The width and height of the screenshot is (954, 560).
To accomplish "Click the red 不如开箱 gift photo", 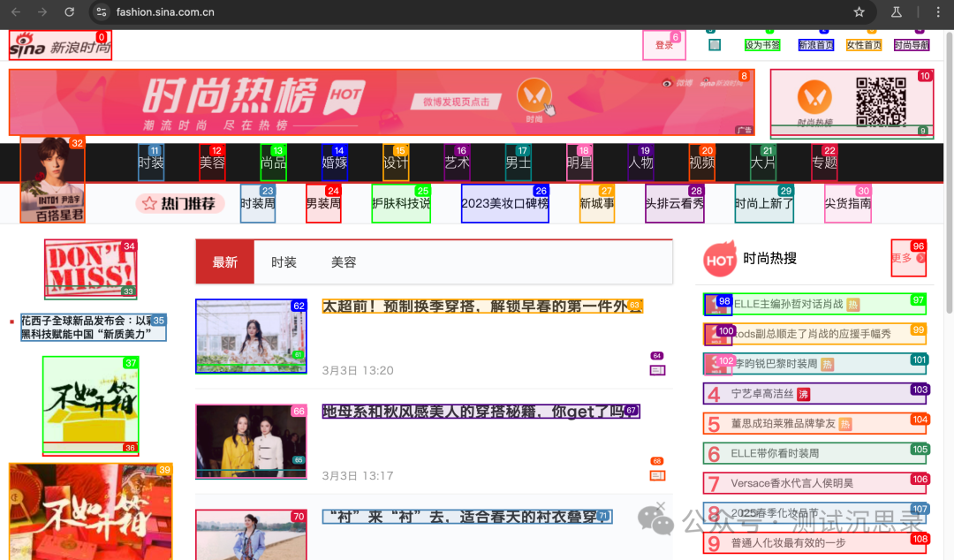I will pyautogui.click(x=91, y=511).
